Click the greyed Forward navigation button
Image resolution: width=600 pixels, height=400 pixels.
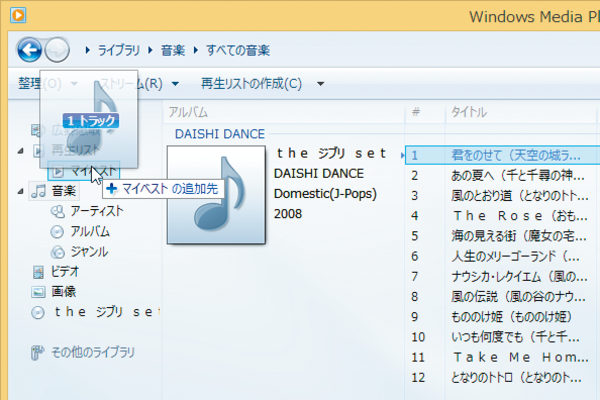tap(57, 50)
